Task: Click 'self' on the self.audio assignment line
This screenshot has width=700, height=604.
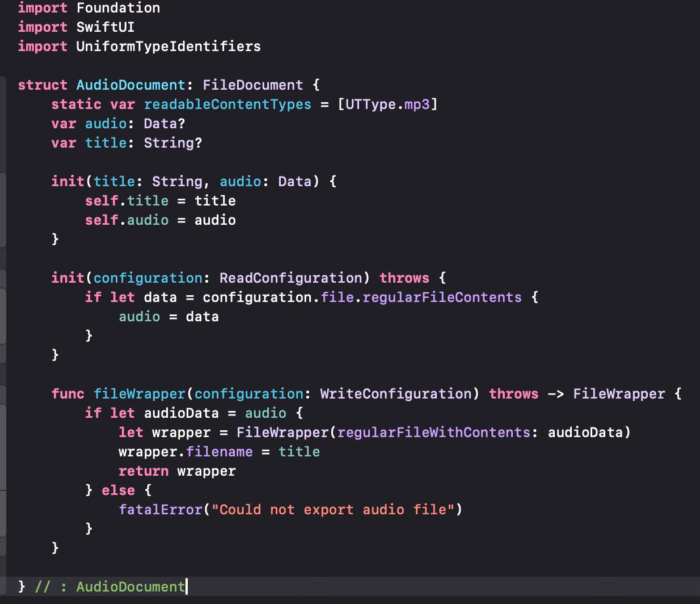Action: (x=102, y=220)
